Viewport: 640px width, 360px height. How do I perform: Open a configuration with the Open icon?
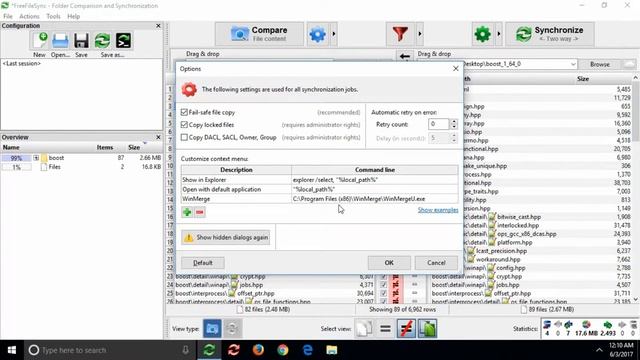tap(60, 40)
